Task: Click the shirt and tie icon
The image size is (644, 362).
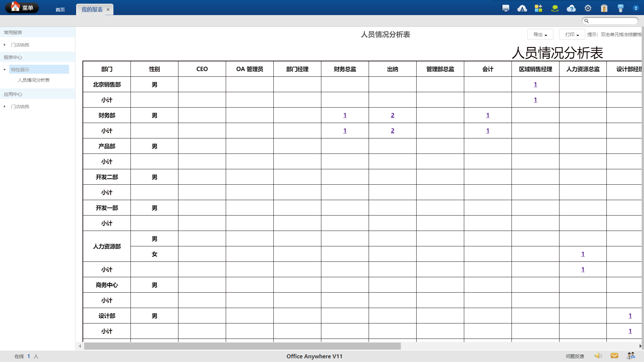Action: (604, 8)
